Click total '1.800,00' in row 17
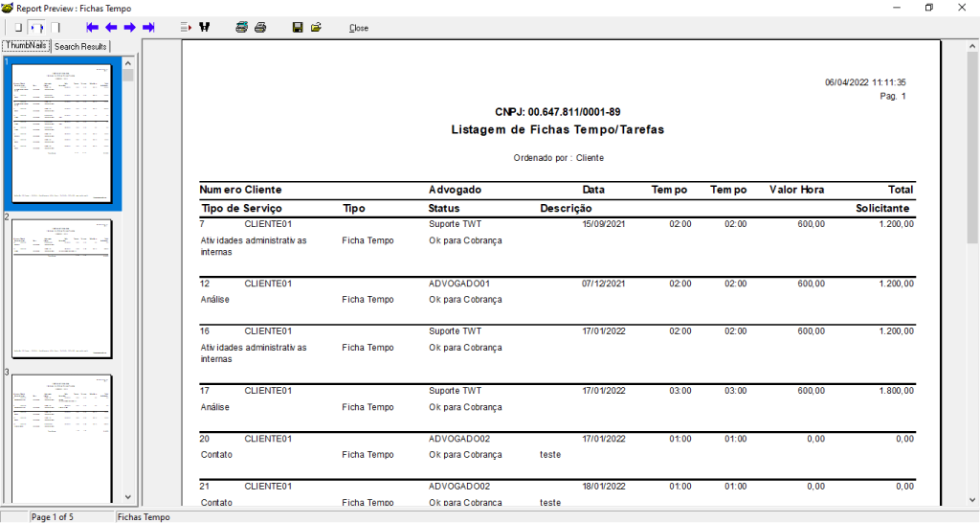This screenshot has height=523, width=980. (x=896, y=391)
